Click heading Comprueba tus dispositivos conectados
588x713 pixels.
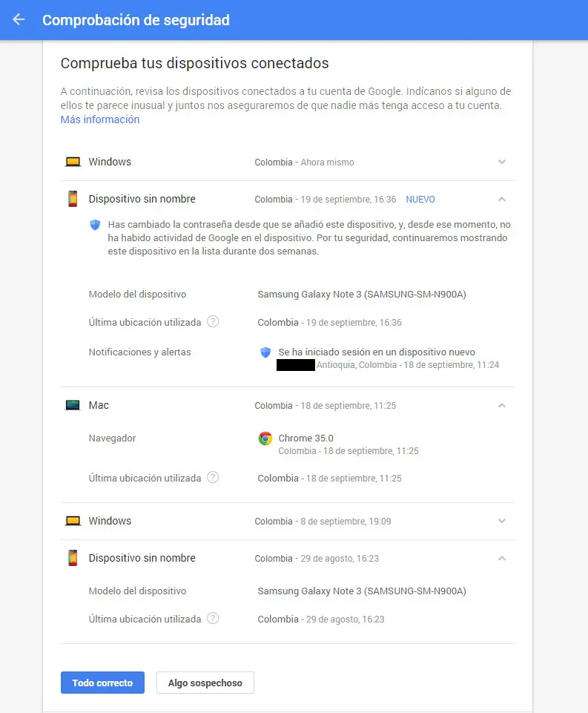click(x=194, y=63)
